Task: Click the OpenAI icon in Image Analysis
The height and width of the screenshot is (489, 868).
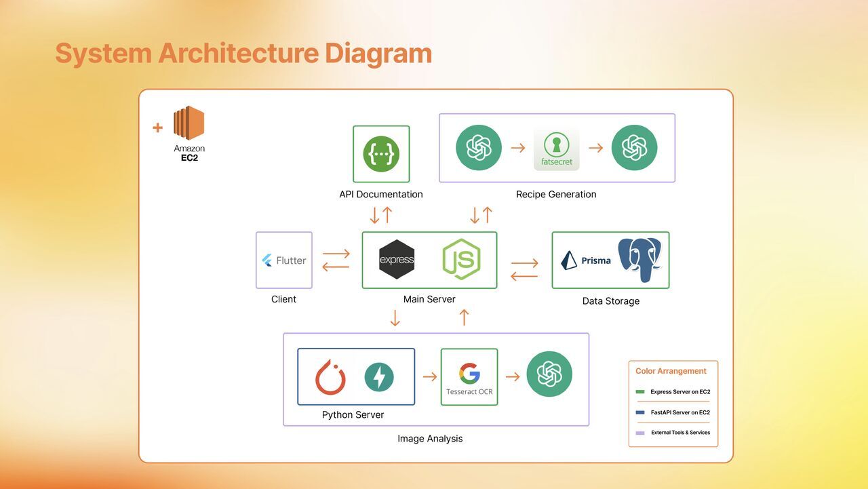Action: tap(549, 374)
